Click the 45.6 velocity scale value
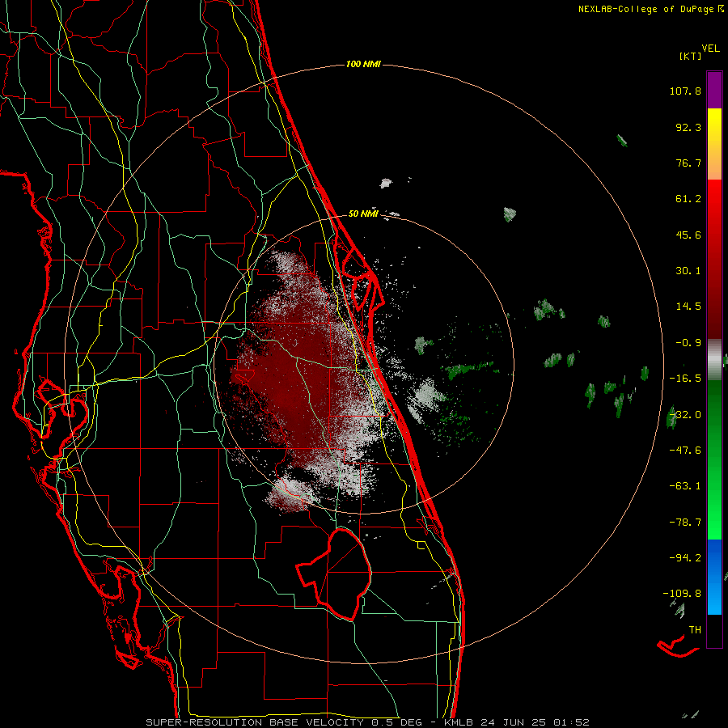 tap(688, 235)
